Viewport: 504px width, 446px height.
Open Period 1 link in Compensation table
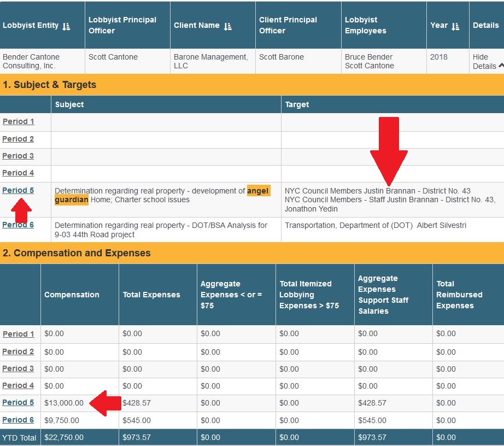(19, 334)
